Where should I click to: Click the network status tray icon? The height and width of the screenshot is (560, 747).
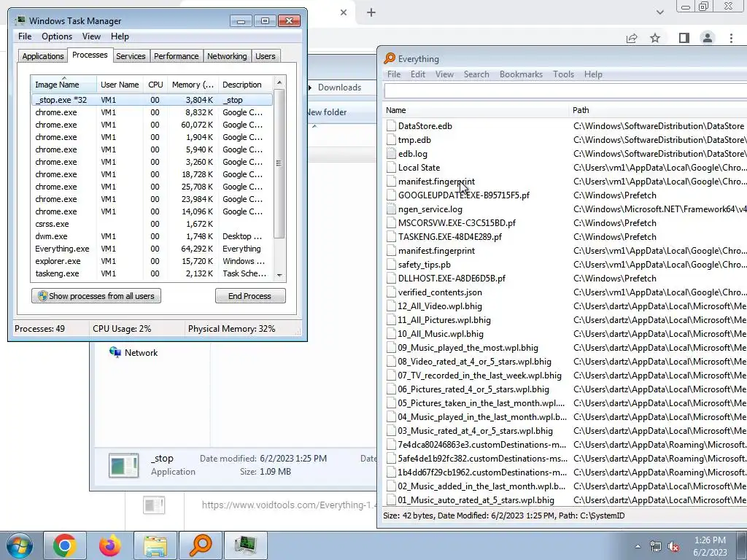(x=656, y=547)
